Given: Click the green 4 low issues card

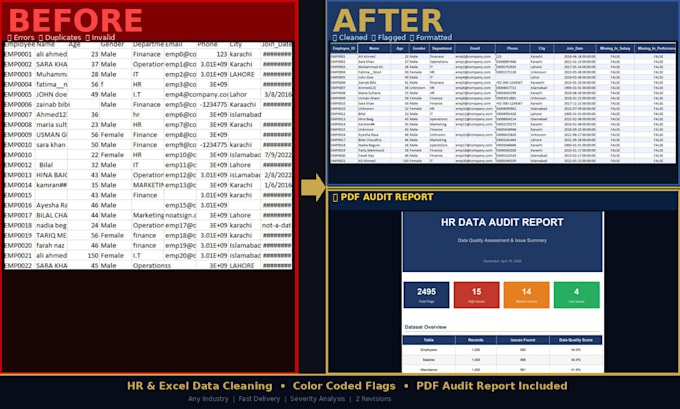Looking at the screenshot, I should (x=577, y=295).
